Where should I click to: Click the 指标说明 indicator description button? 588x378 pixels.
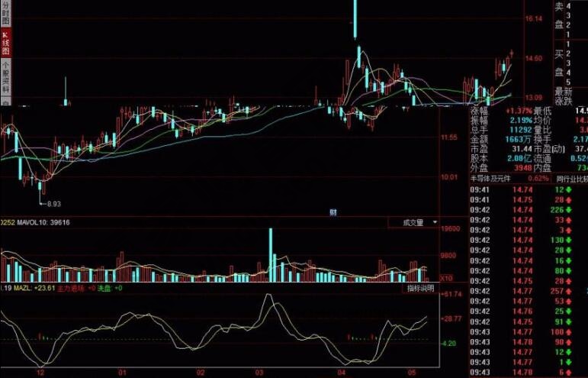pos(419,289)
